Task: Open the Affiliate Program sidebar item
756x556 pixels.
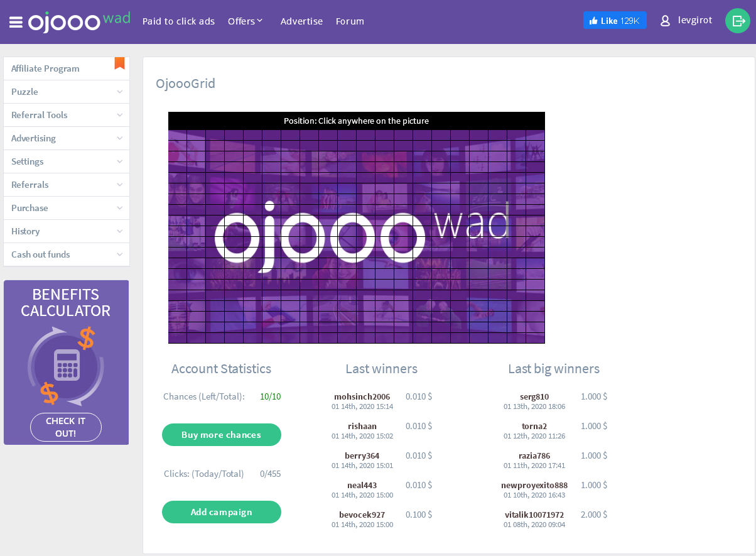Action: click(x=67, y=68)
